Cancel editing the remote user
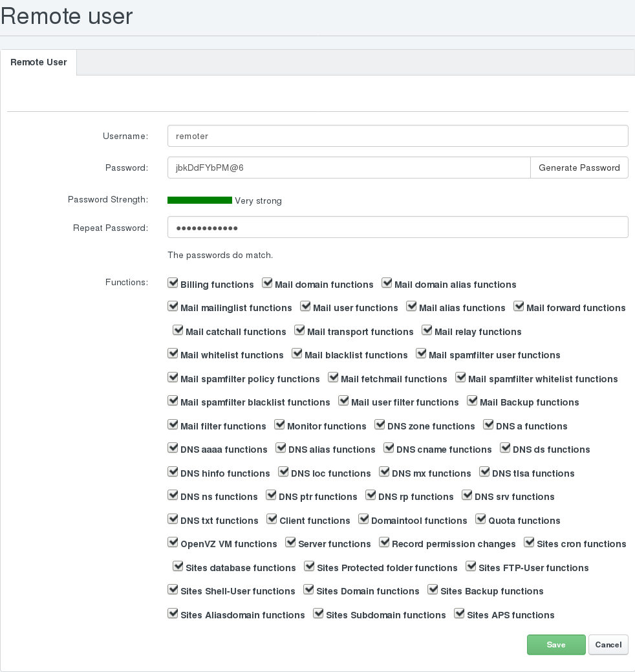Image resolution: width=635 pixels, height=672 pixels. 608,645
